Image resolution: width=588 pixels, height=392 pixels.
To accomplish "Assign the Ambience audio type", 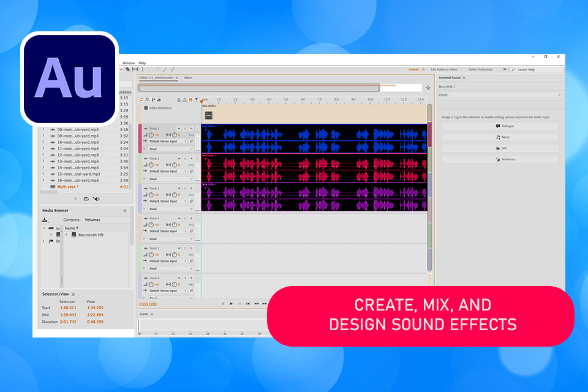I will (500, 159).
